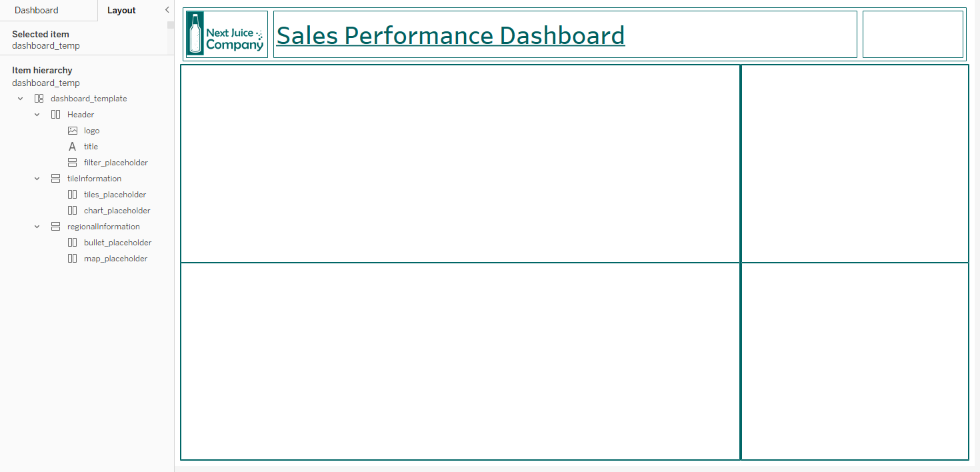The width and height of the screenshot is (980, 472).
Task: Click the regionalInformation container icon
Action: (55, 226)
